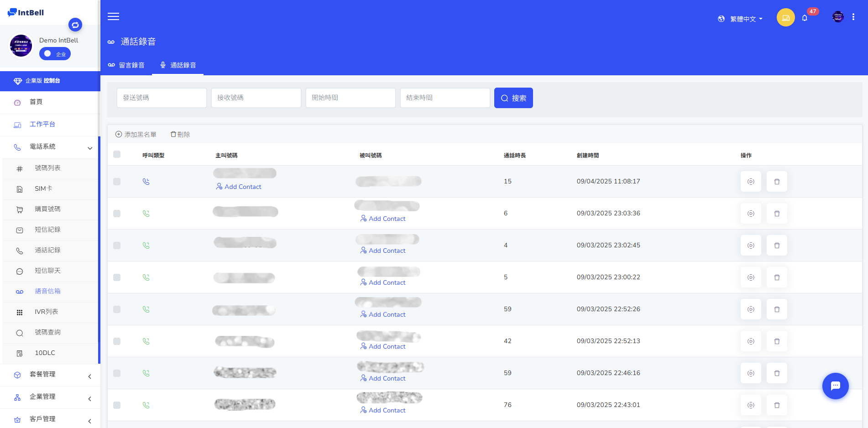The width and height of the screenshot is (868, 428).
Task: Click the 企業版 控制台 sidebar header
Action: (x=50, y=81)
